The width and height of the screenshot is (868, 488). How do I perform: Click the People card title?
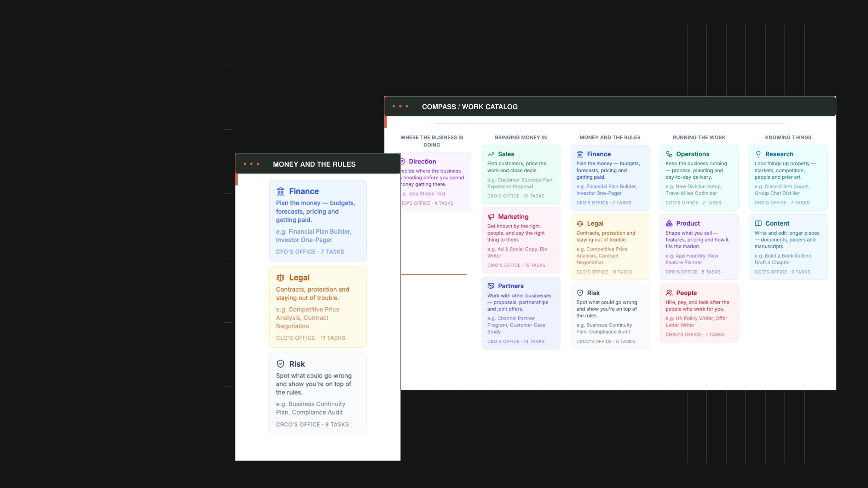686,293
